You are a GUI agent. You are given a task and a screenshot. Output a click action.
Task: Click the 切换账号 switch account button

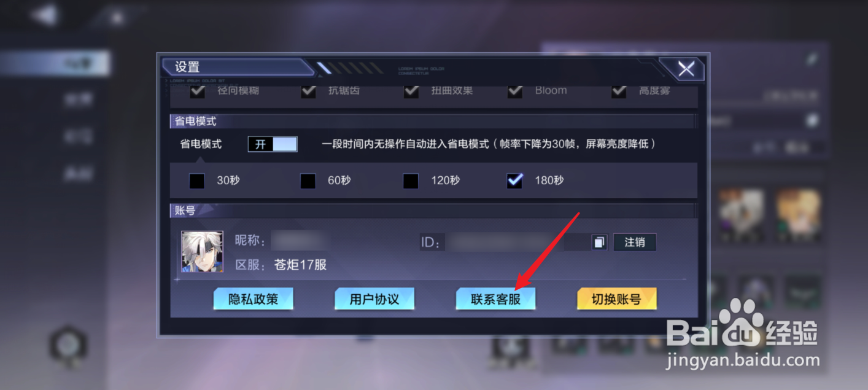617,299
